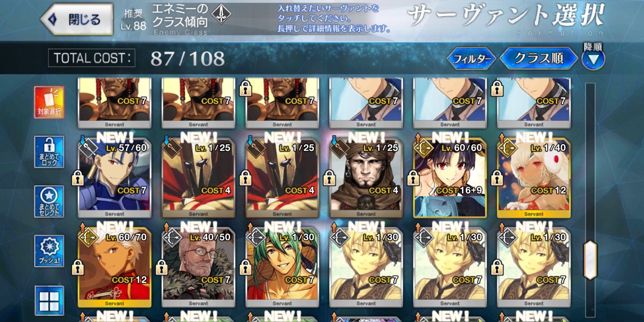The height and width of the screenshot is (322, 644).
Task: Tap the プッシュ! push icon
Action: 49,251
